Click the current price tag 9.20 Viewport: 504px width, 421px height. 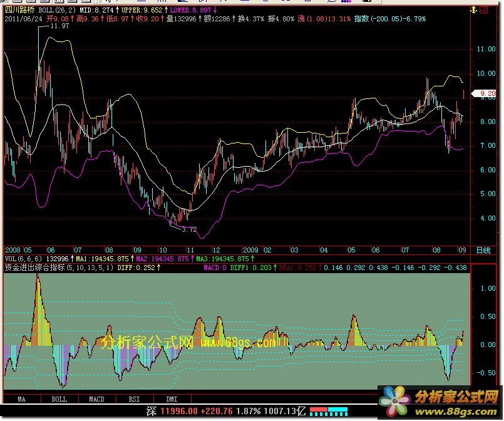485,93
